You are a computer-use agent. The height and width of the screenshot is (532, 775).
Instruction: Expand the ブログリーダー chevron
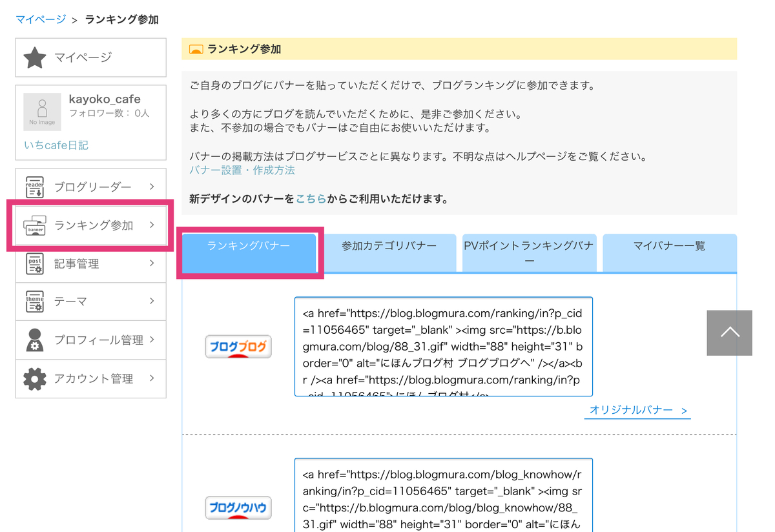click(x=152, y=187)
